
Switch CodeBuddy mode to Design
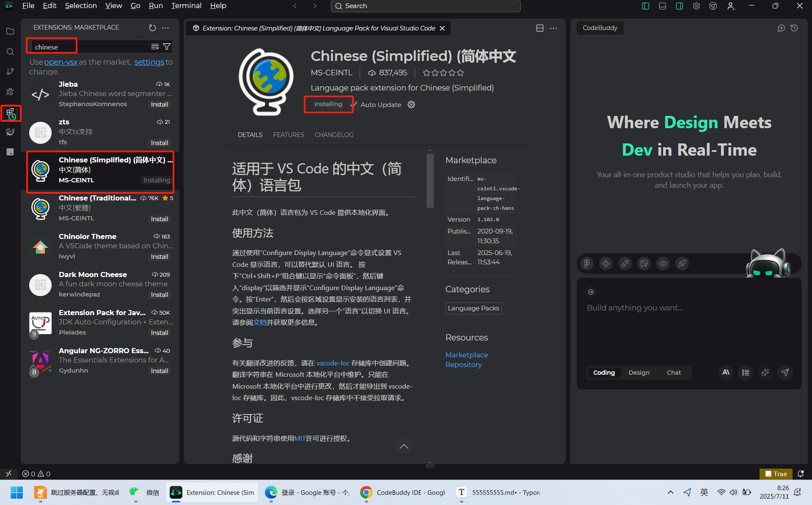639,373
